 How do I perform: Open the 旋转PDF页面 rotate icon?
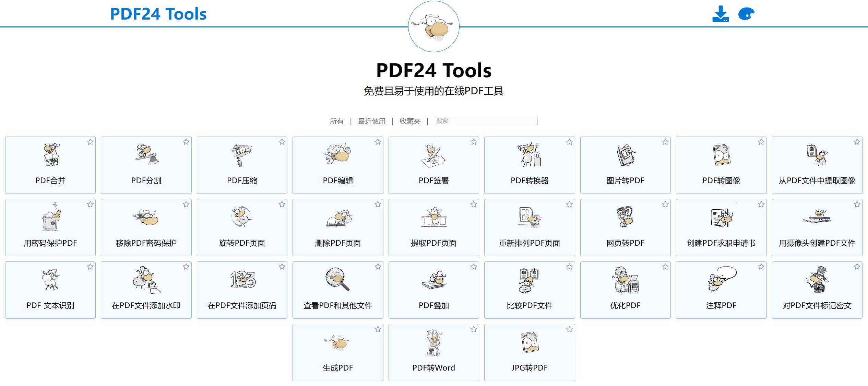(242, 217)
